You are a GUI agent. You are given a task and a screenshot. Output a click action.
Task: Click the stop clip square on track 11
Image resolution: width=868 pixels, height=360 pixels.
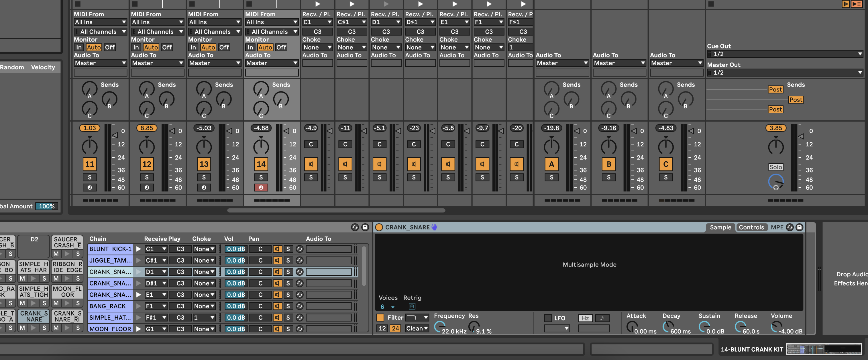(x=78, y=4)
